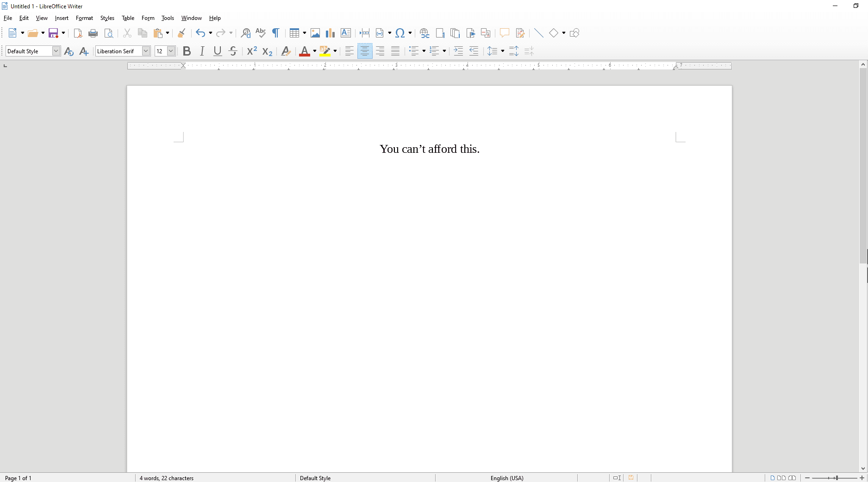Image resolution: width=868 pixels, height=482 pixels.
Task: Expand the Highlighting Color dropdown arrow
Action: pyautogui.click(x=335, y=51)
